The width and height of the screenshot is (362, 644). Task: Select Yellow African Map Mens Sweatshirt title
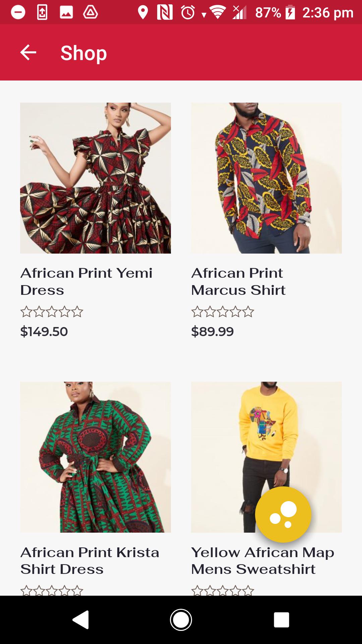click(263, 560)
